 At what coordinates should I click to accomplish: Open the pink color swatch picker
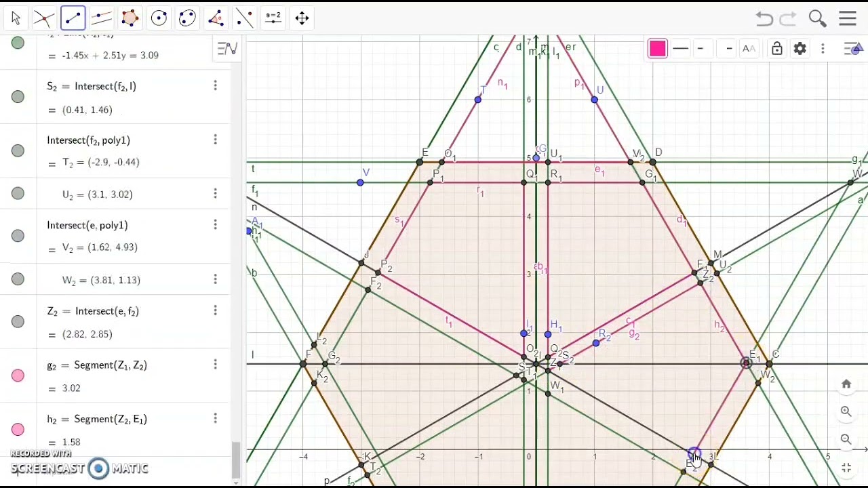657,49
